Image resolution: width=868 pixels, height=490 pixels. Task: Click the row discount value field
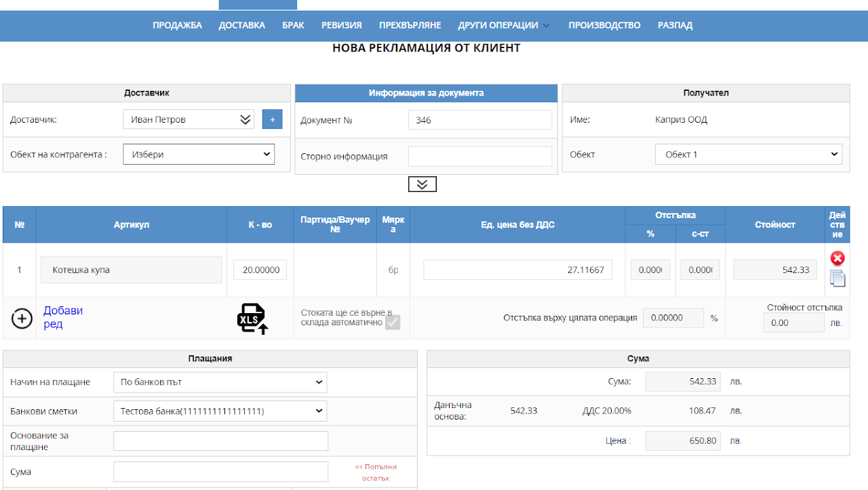[701, 270]
